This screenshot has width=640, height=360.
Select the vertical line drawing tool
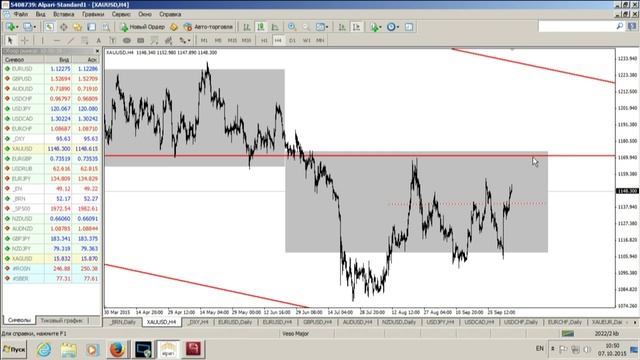tap(42, 40)
